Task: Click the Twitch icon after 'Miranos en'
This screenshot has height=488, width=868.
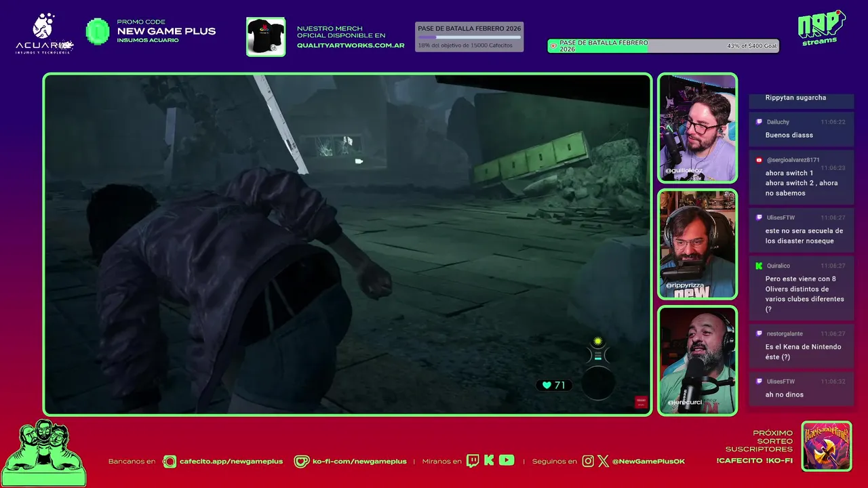Action: pyautogui.click(x=472, y=461)
